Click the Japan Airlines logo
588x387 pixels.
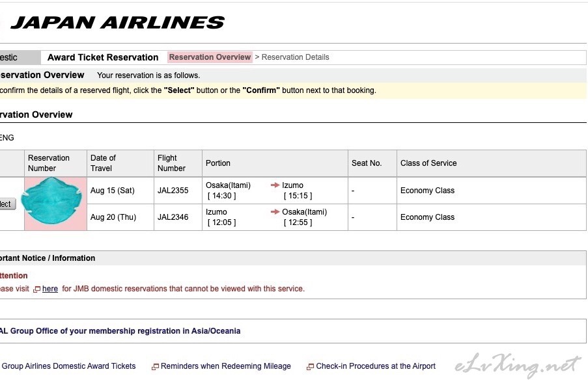coord(117,23)
